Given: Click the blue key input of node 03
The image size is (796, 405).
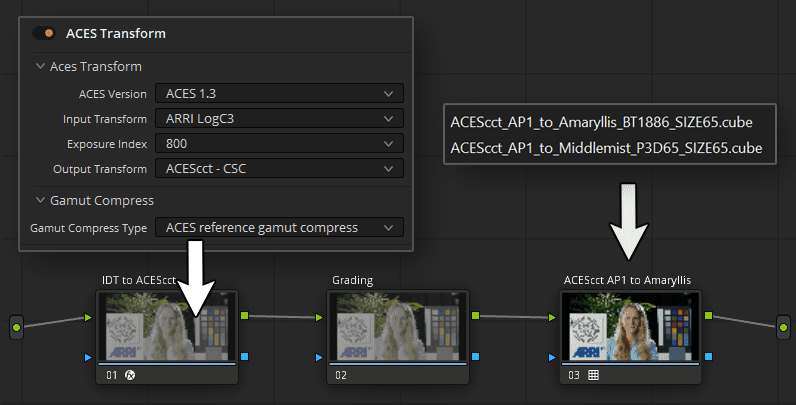Looking at the screenshot, I should tap(552, 357).
